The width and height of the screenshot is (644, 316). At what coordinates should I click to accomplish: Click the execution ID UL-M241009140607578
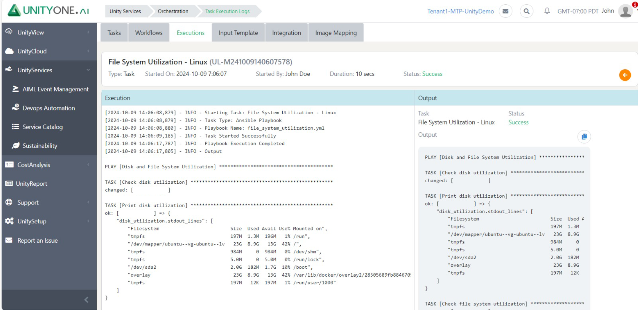(251, 62)
